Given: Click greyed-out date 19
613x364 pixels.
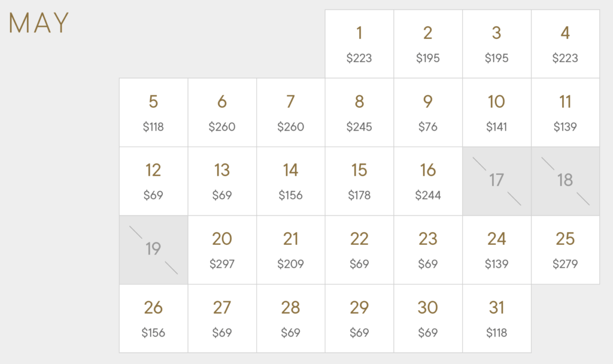Looking at the screenshot, I should (154, 250).
